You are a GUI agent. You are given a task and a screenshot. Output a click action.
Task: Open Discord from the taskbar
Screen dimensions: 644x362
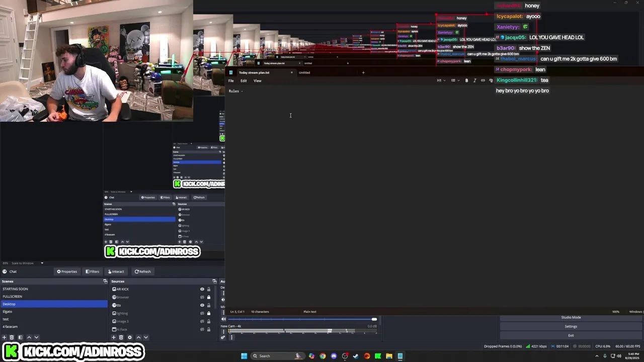pos(334,356)
